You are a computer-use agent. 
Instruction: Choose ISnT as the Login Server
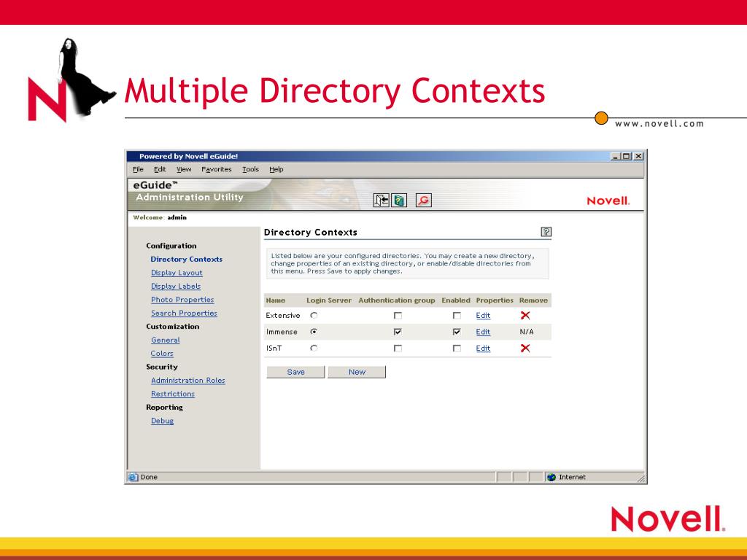click(314, 348)
